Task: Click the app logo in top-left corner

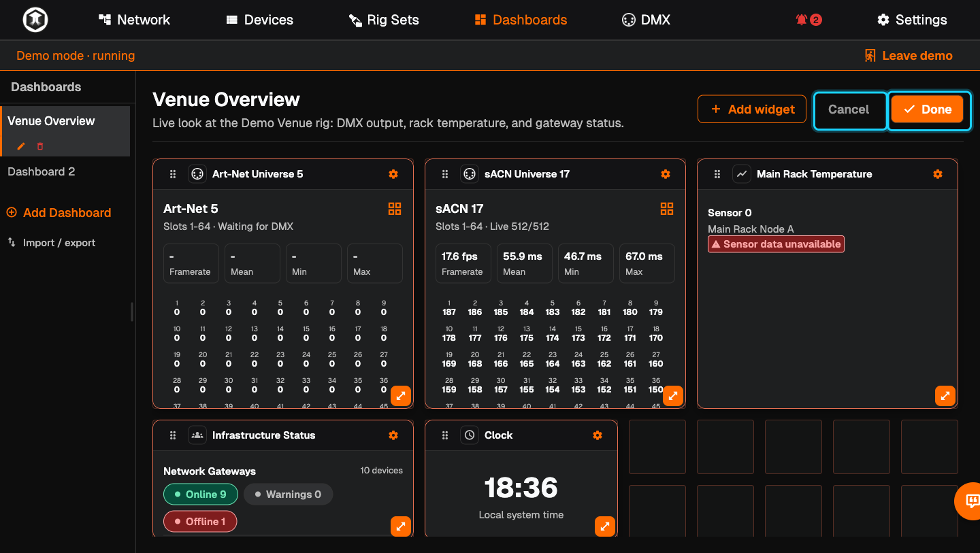Action: (x=35, y=20)
